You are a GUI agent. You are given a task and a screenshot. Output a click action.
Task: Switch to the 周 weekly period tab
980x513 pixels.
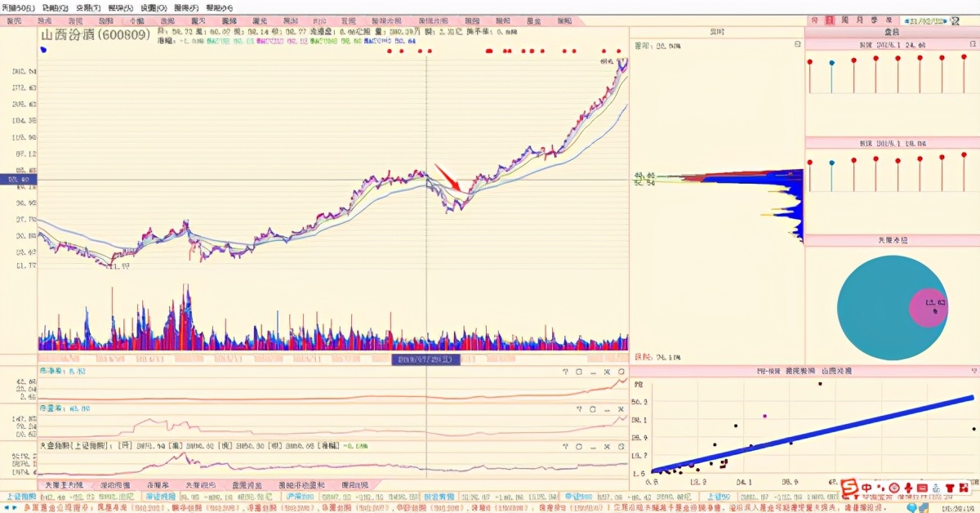tap(845, 20)
